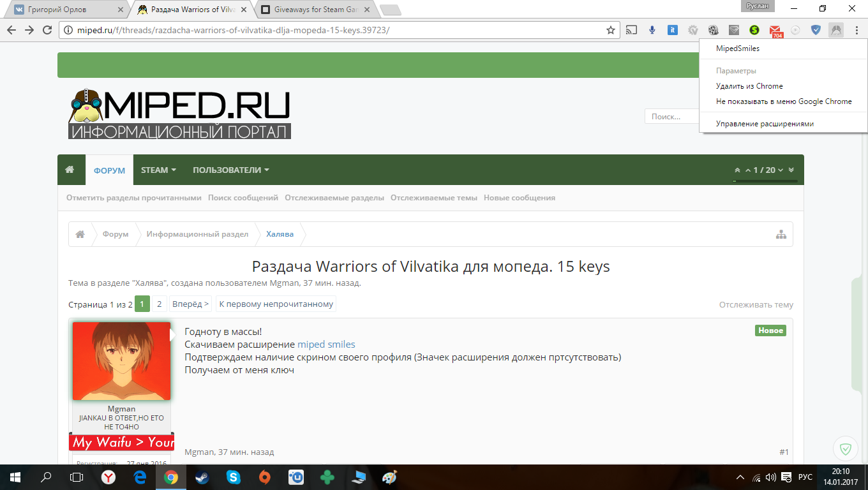Click Mgman's avatar image
This screenshot has height=490, width=868.
(121, 361)
